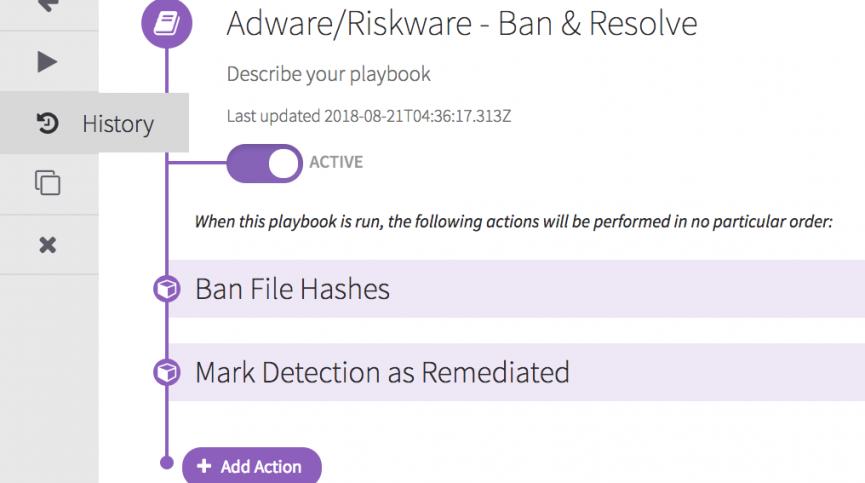865x483 pixels.
Task: Click the italic playbook run instructions text
Action: pyautogui.click(x=513, y=221)
